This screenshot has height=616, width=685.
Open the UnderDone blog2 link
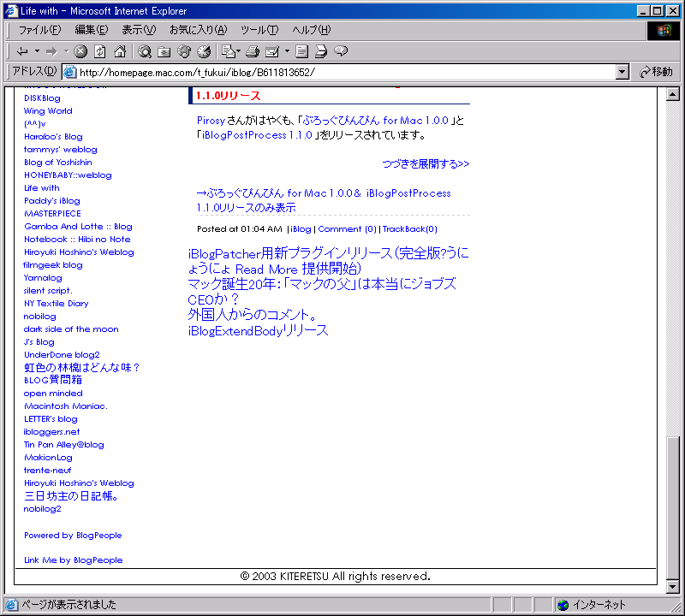pos(62,355)
